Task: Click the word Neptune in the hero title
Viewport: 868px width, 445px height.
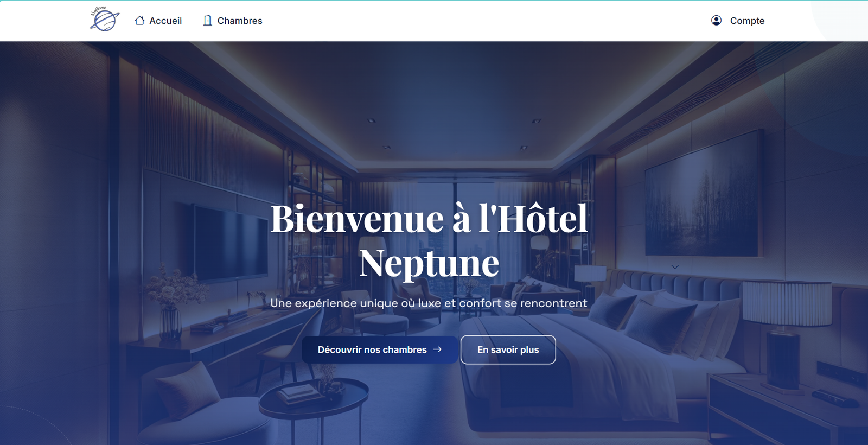Action: pos(429,263)
